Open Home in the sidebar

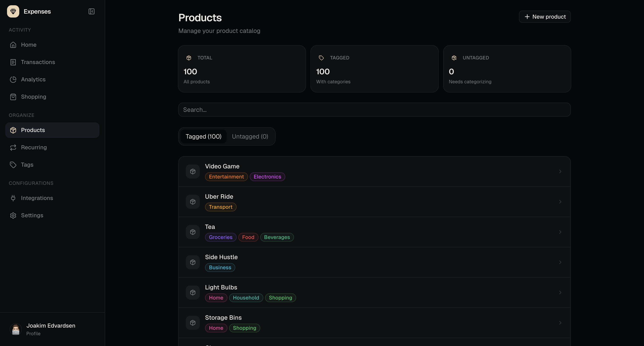pyautogui.click(x=52, y=45)
